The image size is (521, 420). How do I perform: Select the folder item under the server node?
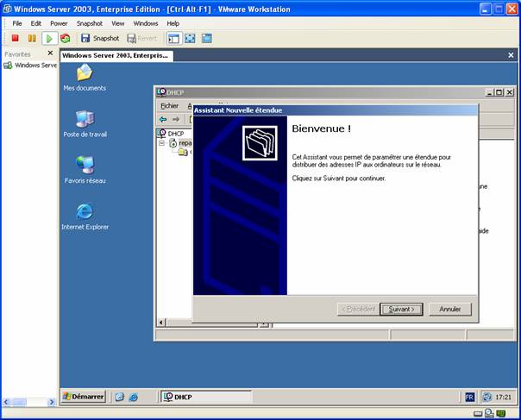[183, 152]
